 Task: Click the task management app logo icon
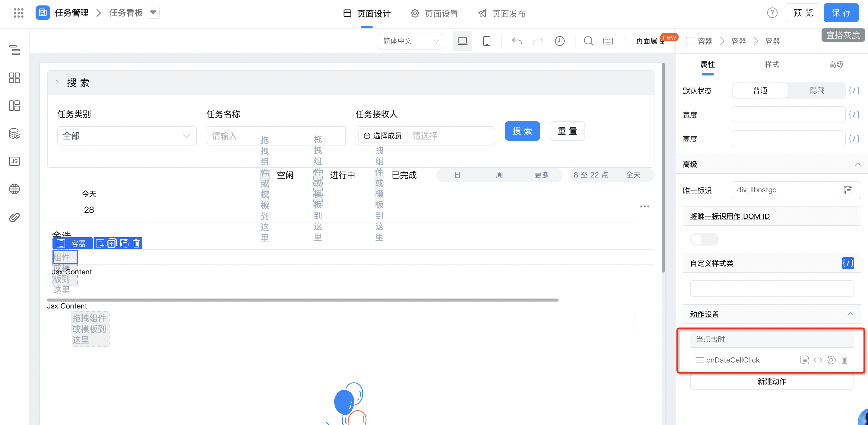point(43,13)
